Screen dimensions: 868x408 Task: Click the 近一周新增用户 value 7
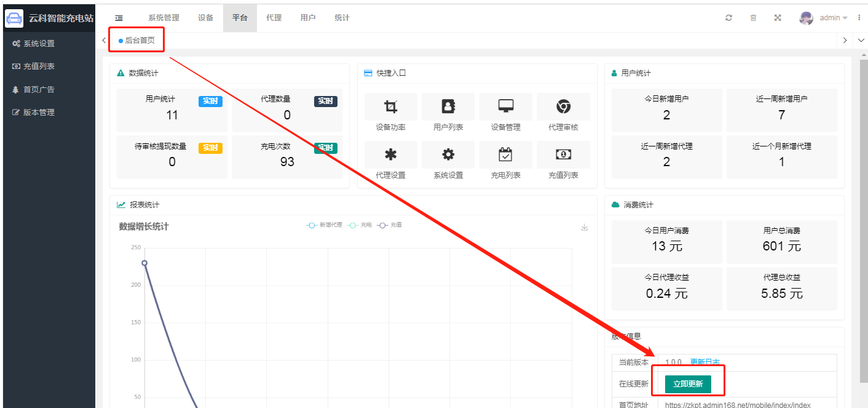click(x=781, y=115)
